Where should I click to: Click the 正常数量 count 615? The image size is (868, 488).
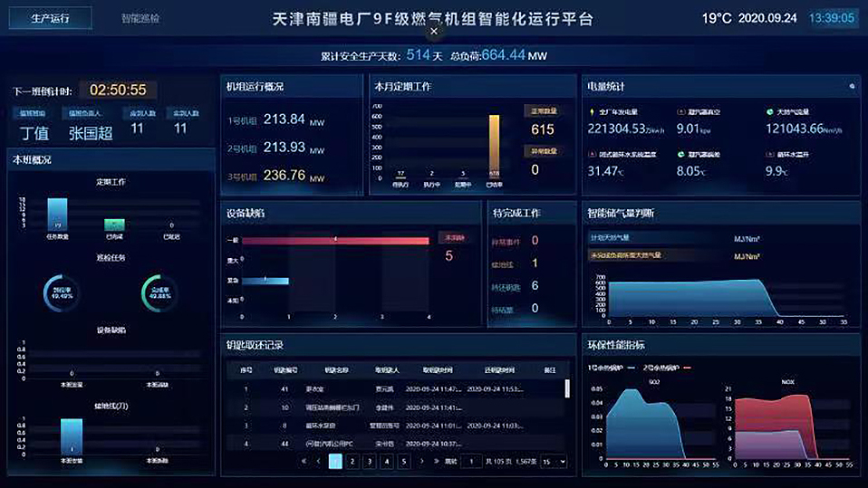pyautogui.click(x=543, y=129)
